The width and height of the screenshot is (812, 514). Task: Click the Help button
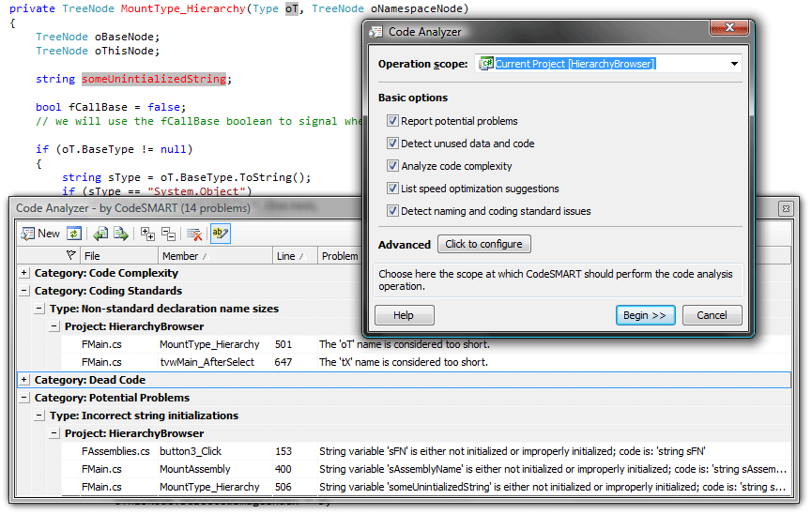point(404,315)
